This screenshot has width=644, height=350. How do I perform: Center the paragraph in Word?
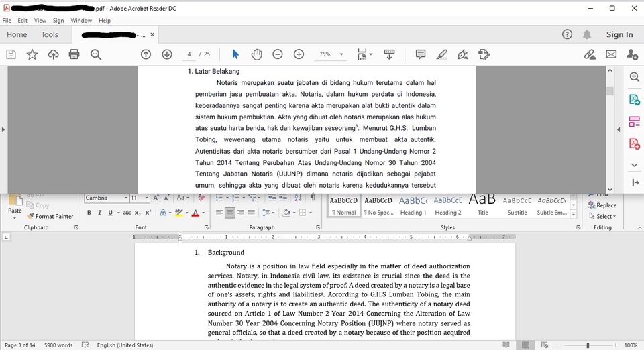(230, 213)
